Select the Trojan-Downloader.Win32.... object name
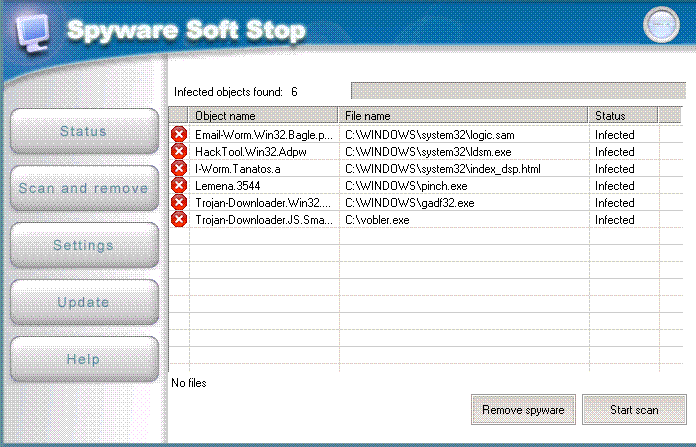Screen dimensions: 696x447 click(263, 203)
